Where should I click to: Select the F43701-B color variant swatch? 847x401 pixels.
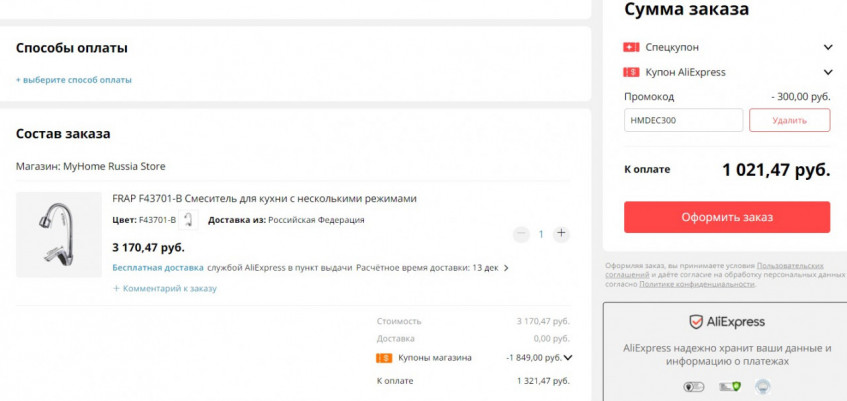[x=188, y=220]
